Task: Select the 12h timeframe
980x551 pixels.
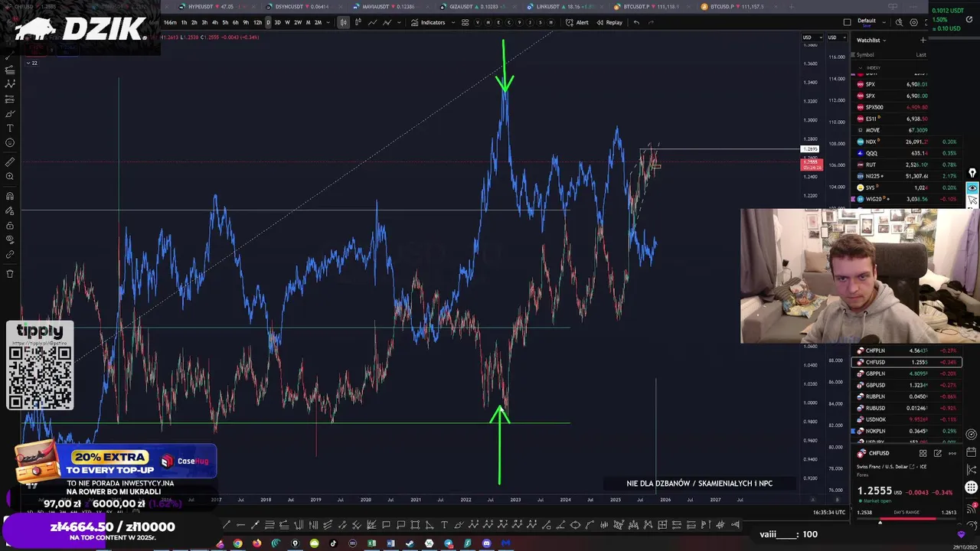Action: (x=257, y=22)
